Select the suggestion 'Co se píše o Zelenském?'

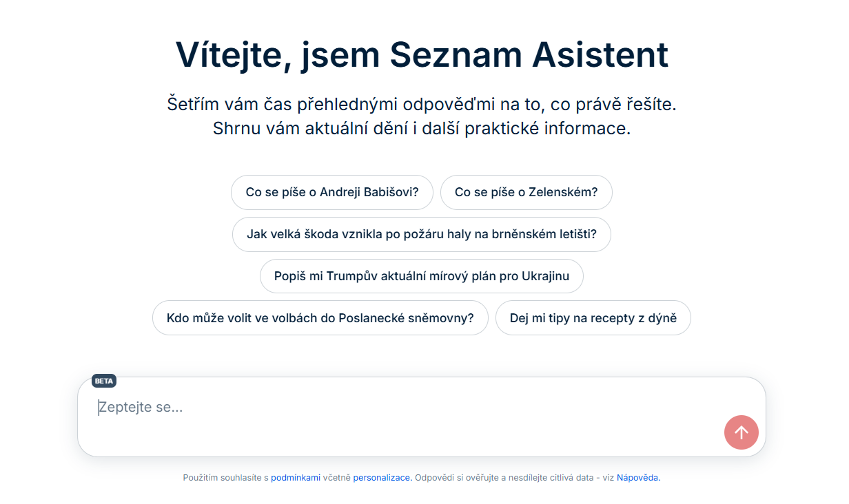(526, 192)
